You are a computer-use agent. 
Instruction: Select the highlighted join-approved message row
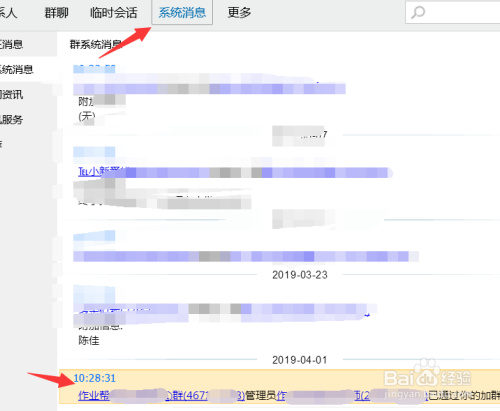coord(279,386)
